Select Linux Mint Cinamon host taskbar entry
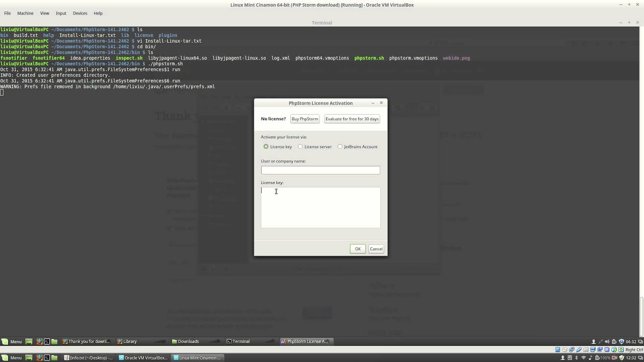Screen dimensions: 644x362 197,358
